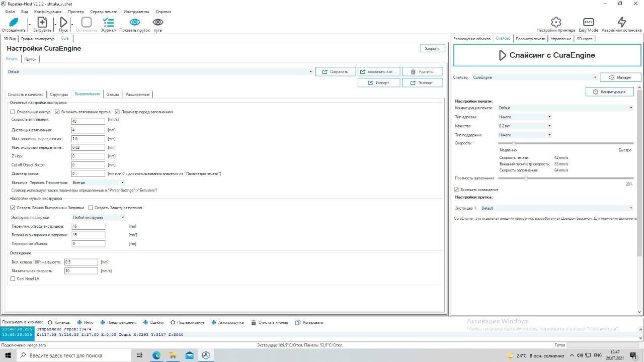Toggle Предупреждения log filter

tap(103, 322)
